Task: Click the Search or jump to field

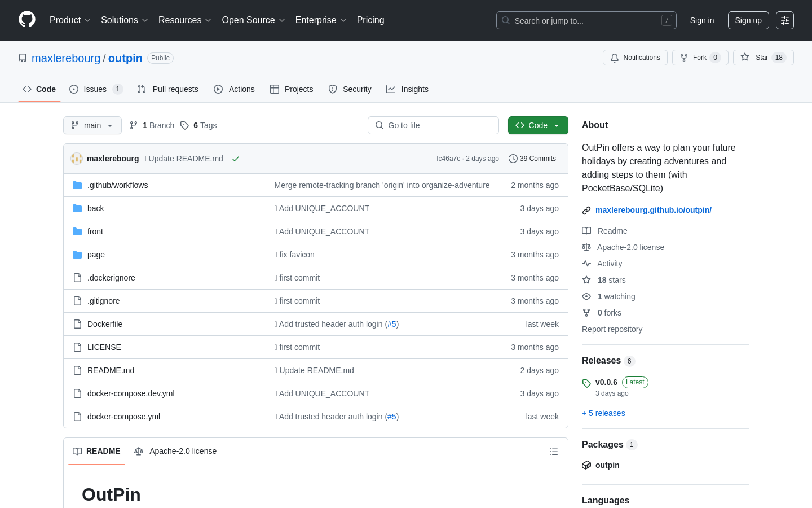Action: (586, 20)
